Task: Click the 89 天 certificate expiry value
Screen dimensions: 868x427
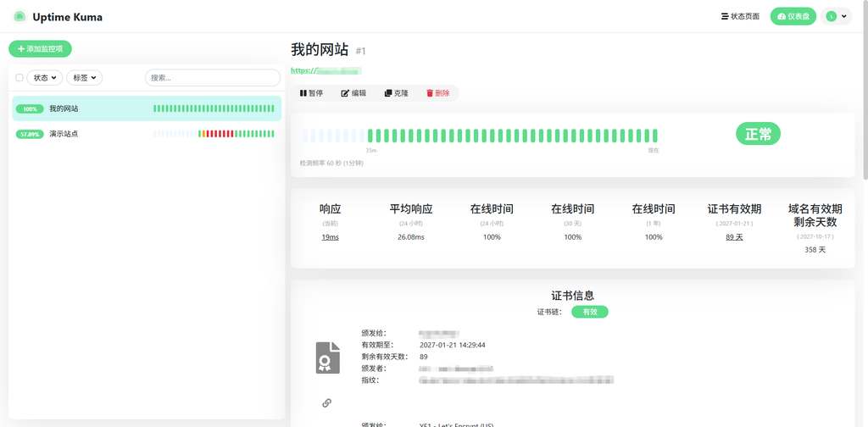Action: [x=735, y=237]
